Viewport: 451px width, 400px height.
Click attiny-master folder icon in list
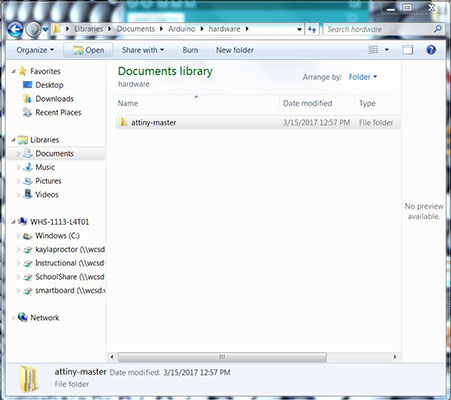(123, 122)
